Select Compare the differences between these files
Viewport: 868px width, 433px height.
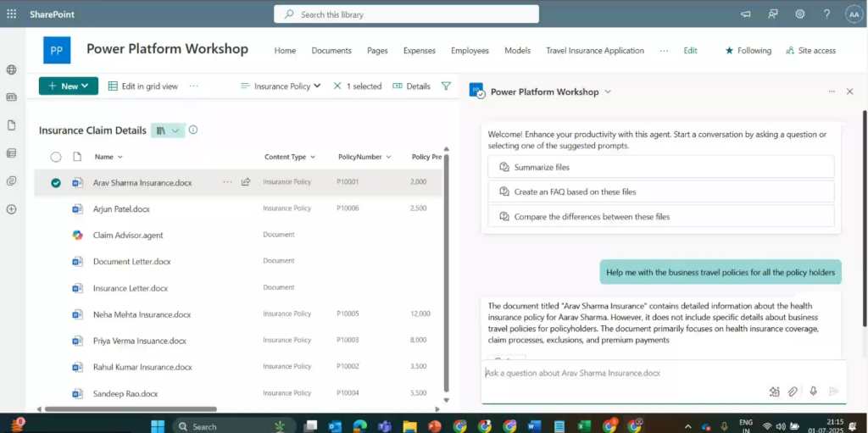click(661, 216)
